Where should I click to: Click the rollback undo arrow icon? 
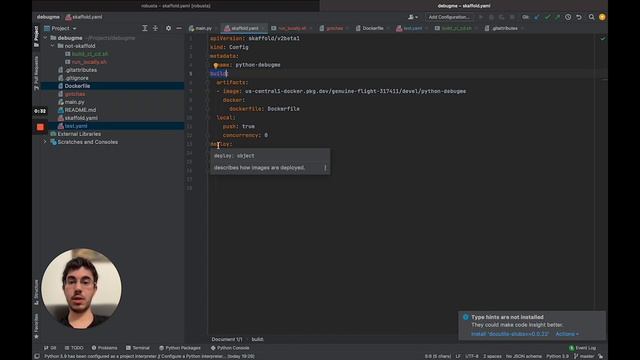point(579,17)
